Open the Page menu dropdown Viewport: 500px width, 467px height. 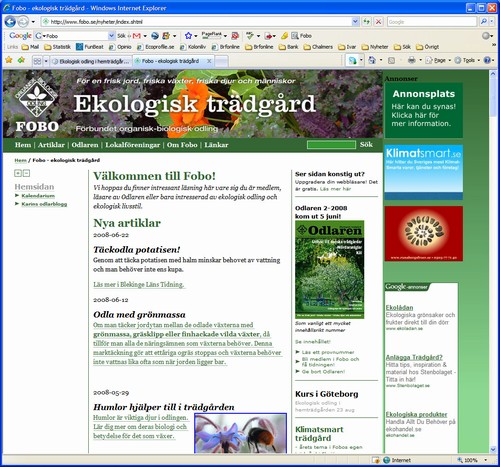coord(438,60)
